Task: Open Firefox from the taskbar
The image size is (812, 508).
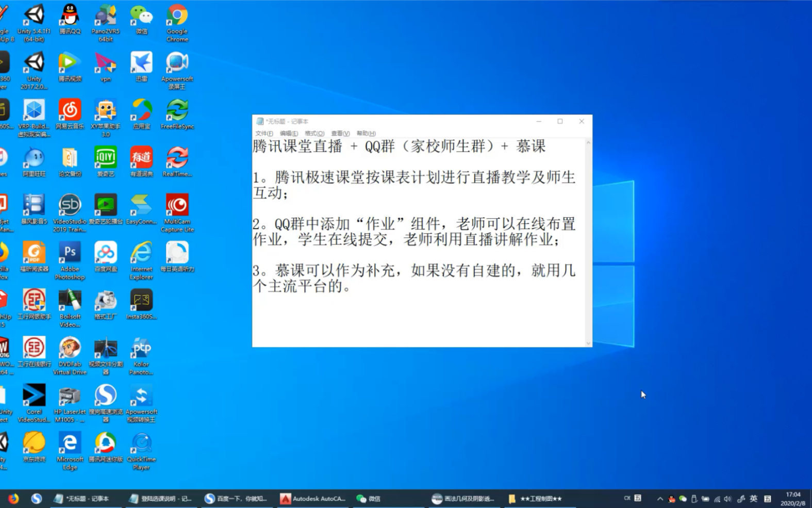Action: coord(13,498)
